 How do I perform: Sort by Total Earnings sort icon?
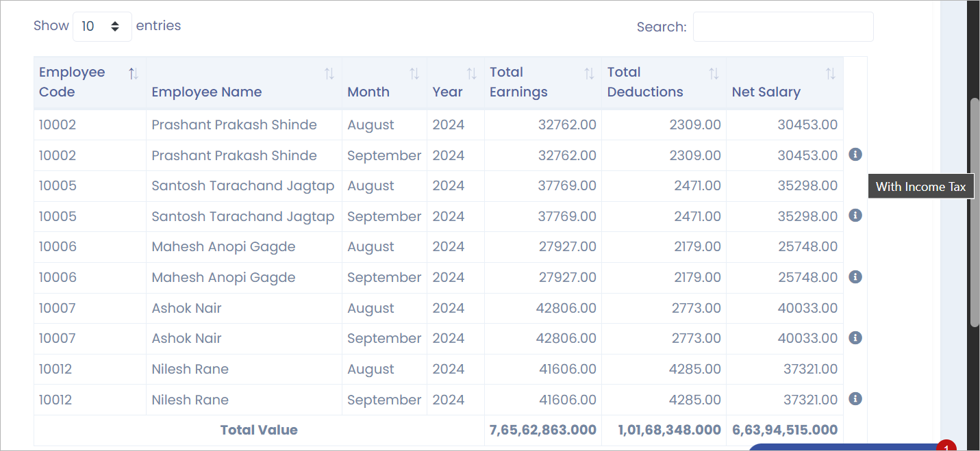(x=589, y=74)
